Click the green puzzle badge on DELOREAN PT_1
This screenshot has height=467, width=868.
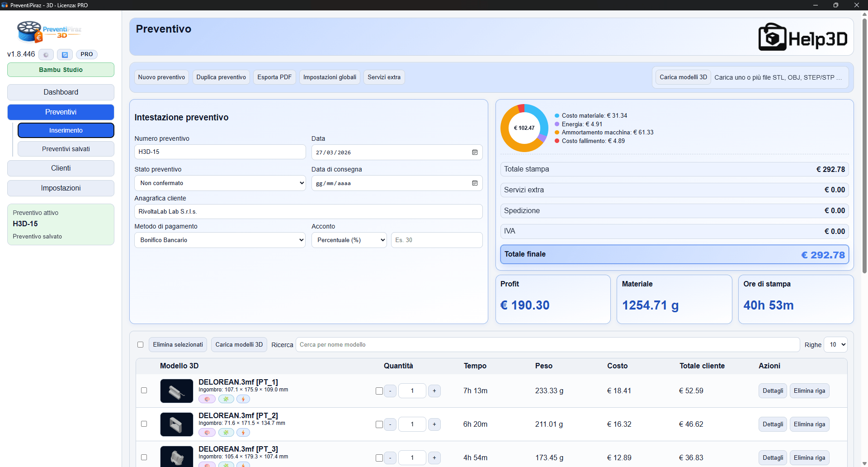[x=226, y=399]
